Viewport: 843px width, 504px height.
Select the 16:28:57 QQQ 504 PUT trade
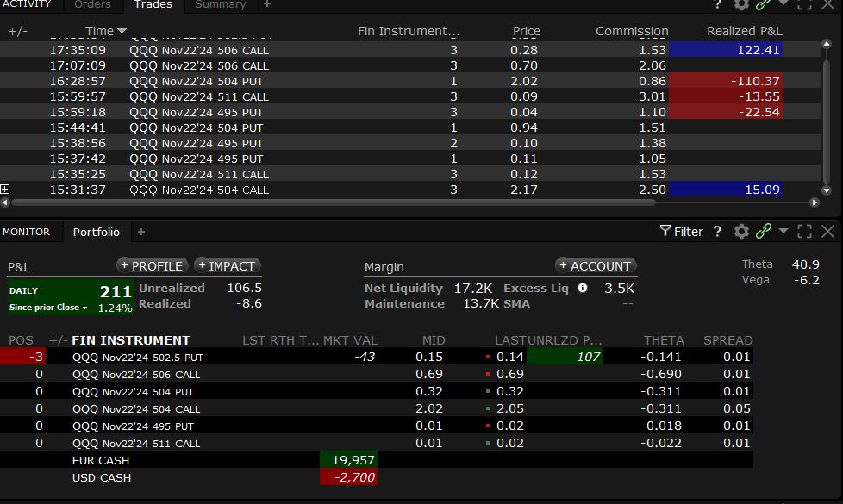410,81
